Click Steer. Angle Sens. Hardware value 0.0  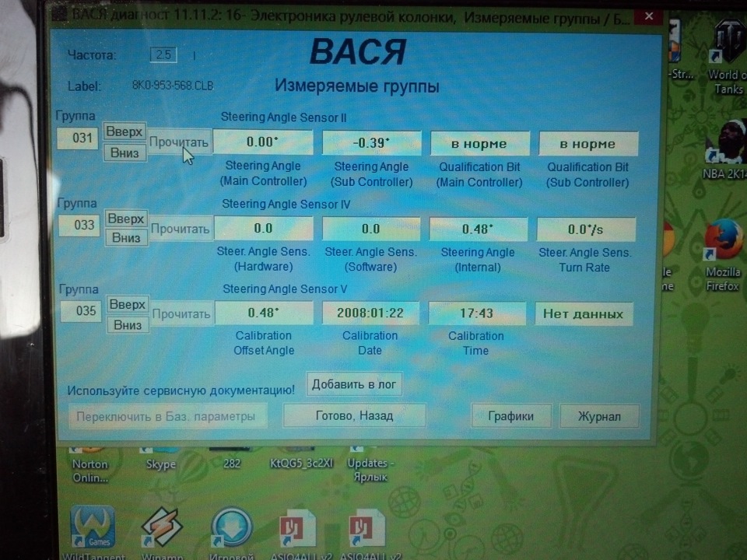(x=264, y=229)
